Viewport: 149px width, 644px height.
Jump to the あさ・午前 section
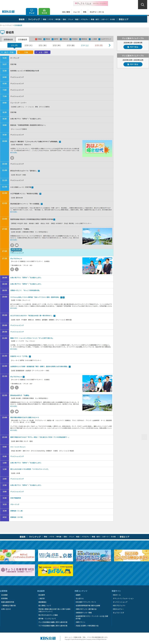coord(8,52)
